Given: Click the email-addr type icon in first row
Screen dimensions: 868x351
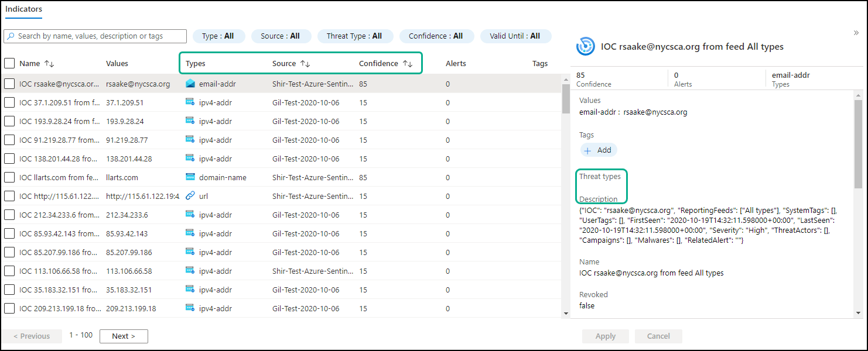Looking at the screenshot, I should (x=190, y=84).
